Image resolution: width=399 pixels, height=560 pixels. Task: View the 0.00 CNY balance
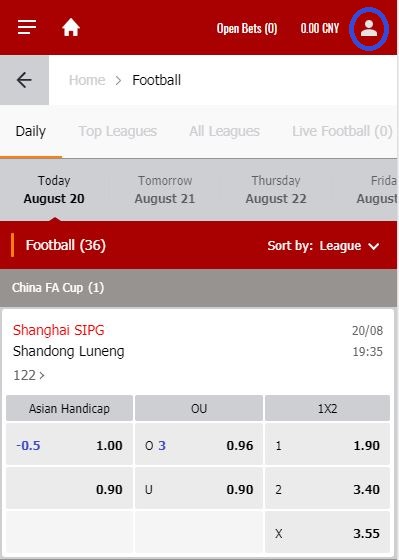320,28
